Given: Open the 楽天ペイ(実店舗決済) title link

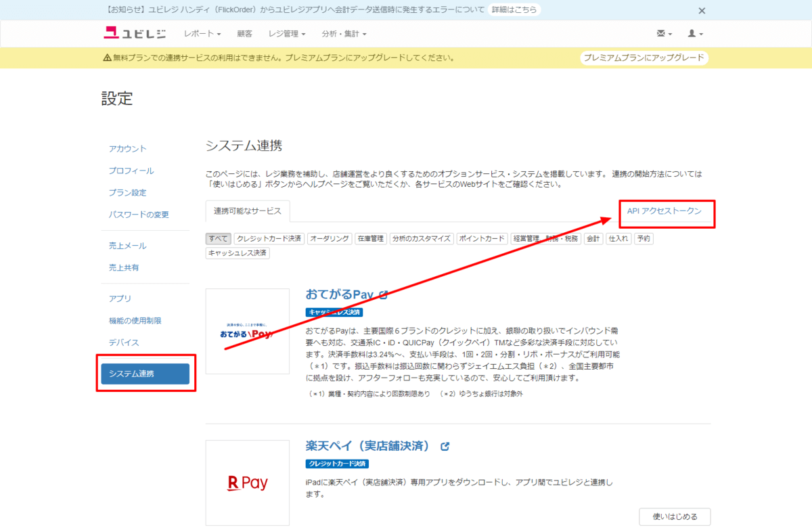Looking at the screenshot, I should 369,446.
